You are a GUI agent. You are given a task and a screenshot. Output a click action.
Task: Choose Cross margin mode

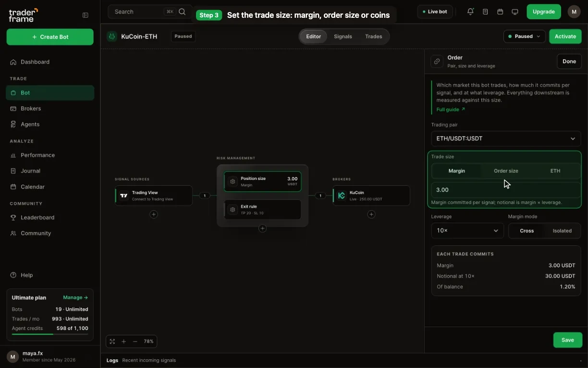(x=527, y=231)
